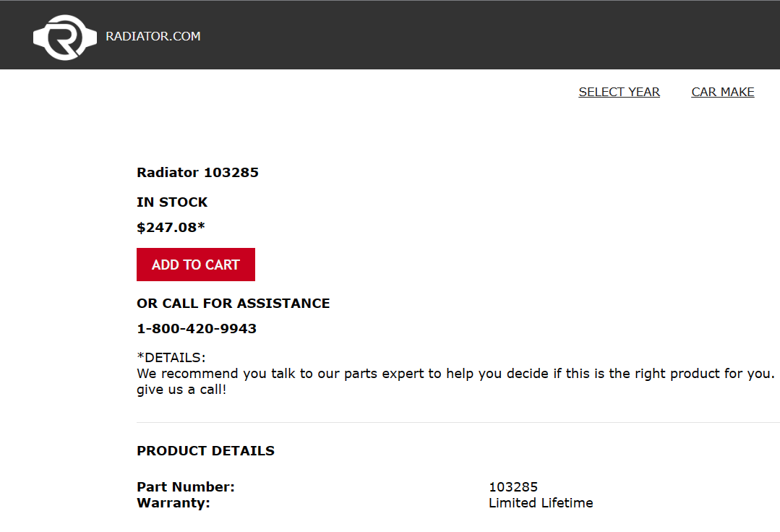Image resolution: width=780 pixels, height=532 pixels.
Task: Click the parts expert recommendation sentence
Action: pyautogui.click(x=455, y=374)
